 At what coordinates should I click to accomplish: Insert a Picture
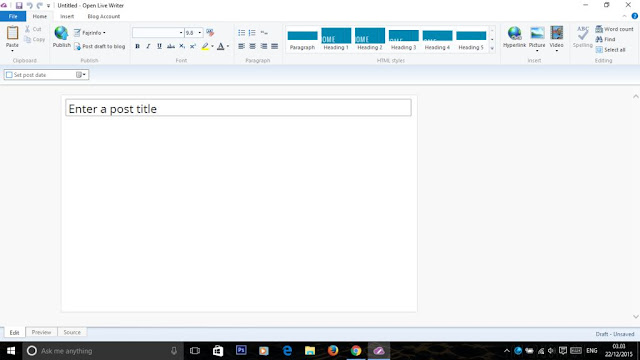pos(537,38)
